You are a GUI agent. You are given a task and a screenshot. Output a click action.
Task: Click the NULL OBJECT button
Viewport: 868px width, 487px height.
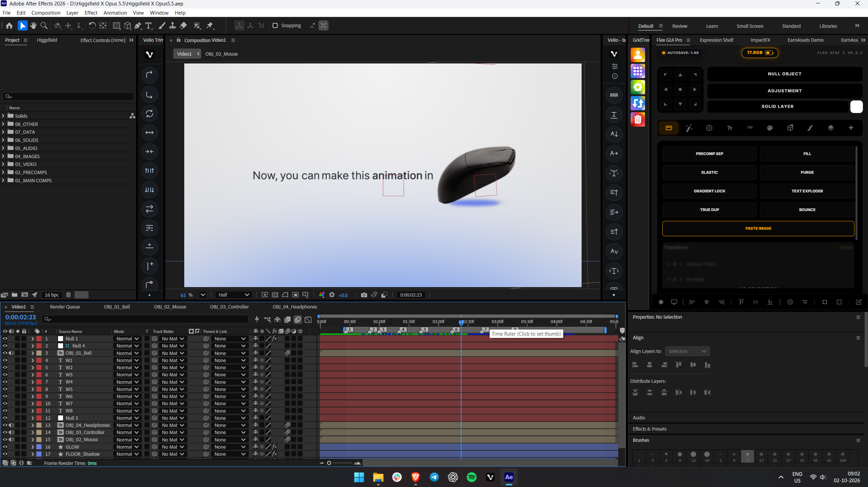coord(784,74)
